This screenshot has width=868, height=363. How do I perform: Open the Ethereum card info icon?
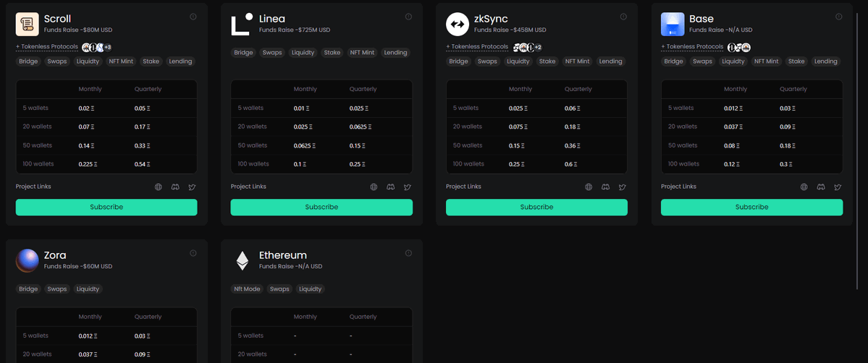408,253
